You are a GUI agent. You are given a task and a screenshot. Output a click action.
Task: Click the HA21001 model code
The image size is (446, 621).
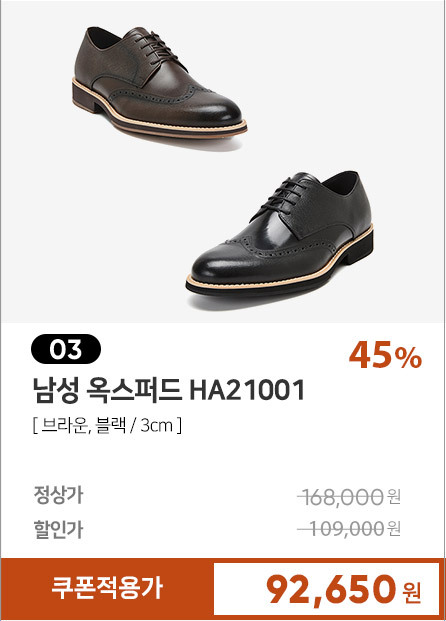pos(247,390)
